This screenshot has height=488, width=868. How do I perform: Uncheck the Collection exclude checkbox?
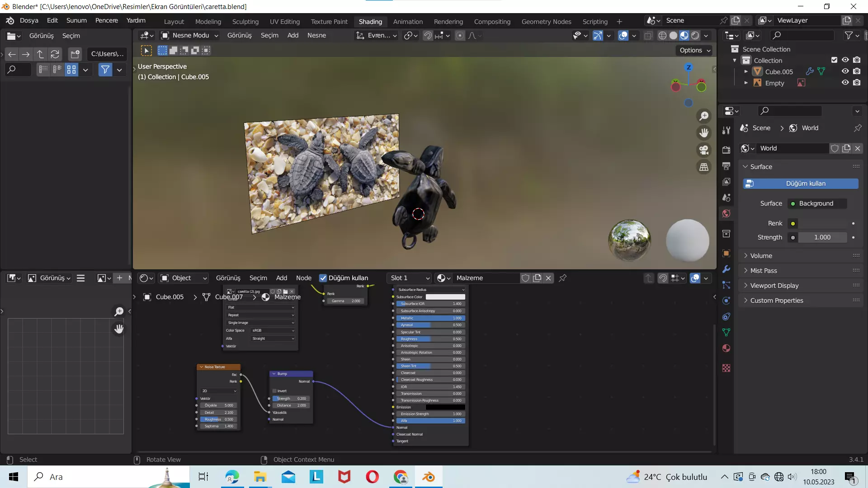(834, 60)
